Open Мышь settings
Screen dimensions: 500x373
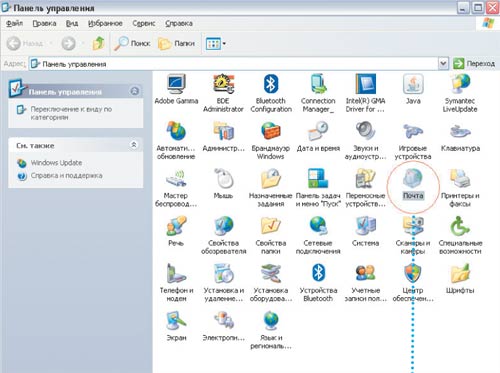click(x=223, y=184)
